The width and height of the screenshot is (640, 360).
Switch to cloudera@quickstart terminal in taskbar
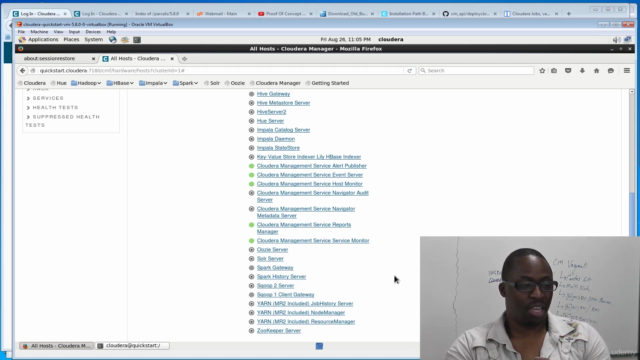133,346
